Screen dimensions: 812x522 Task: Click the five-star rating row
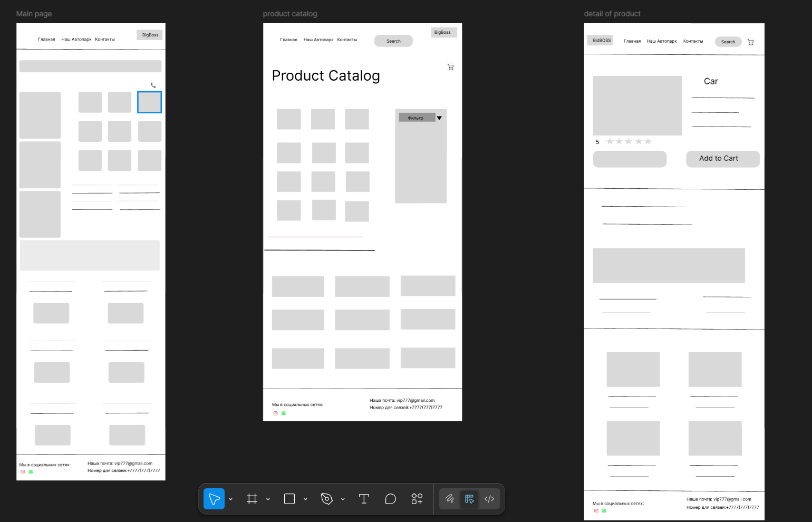[x=629, y=141]
